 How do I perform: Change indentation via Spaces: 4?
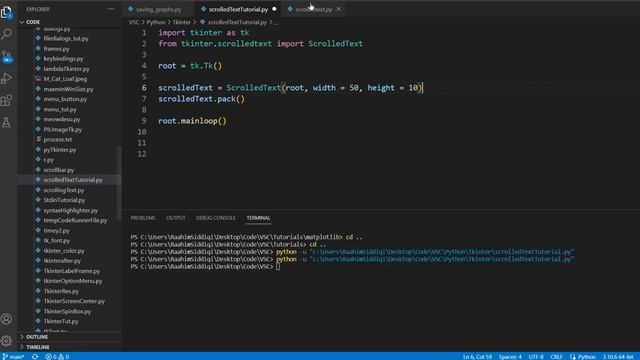coord(510,356)
